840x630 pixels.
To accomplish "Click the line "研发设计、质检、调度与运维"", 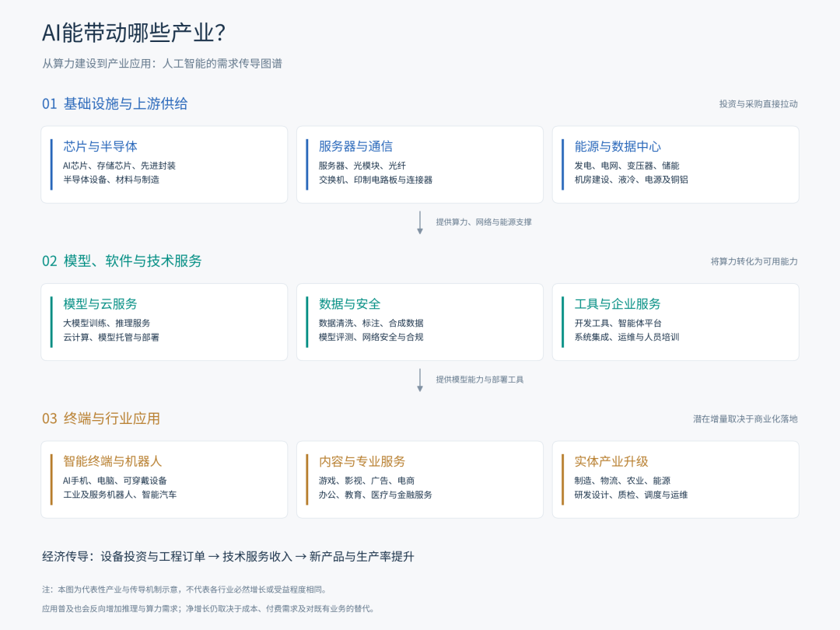I will point(631,495).
